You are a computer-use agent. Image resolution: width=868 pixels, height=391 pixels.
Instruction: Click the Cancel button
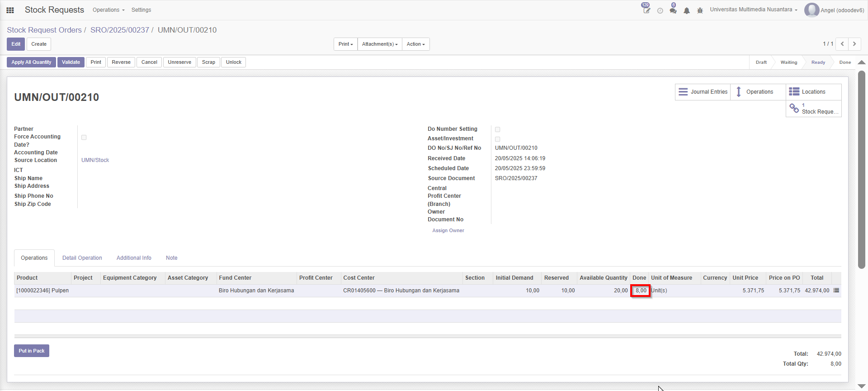click(149, 62)
